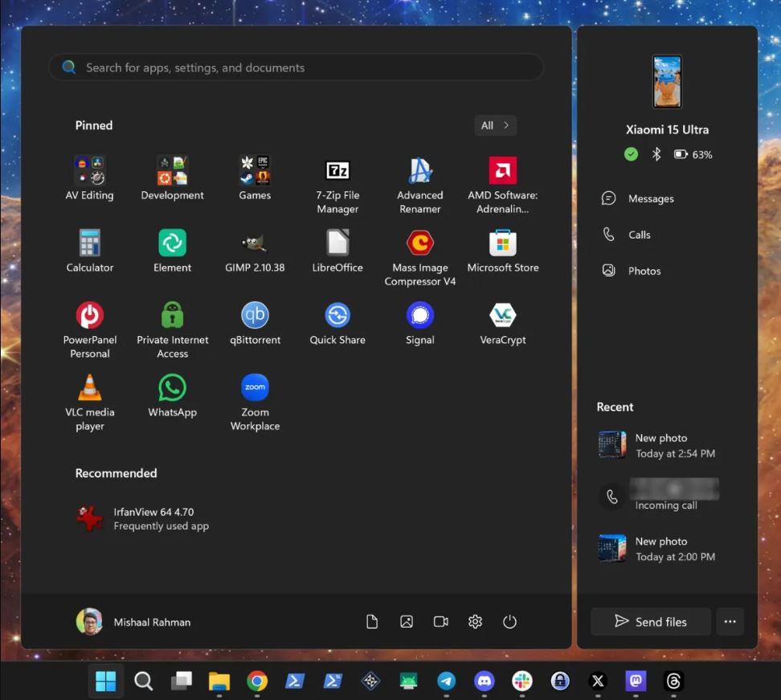Open Telegram from the taskbar
The height and width of the screenshot is (700, 781).
(446, 682)
